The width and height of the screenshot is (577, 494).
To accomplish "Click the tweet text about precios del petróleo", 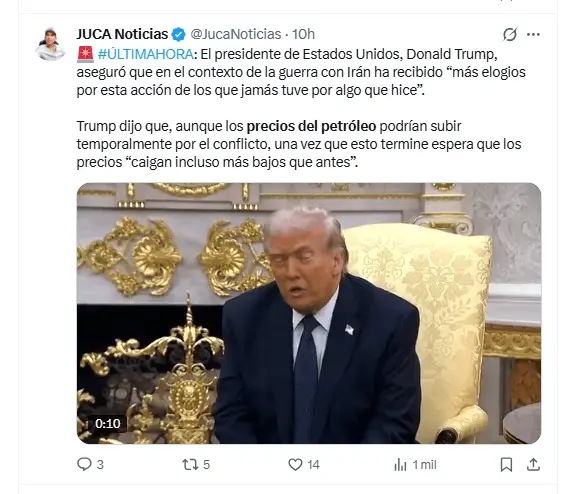I will click(x=299, y=144).
